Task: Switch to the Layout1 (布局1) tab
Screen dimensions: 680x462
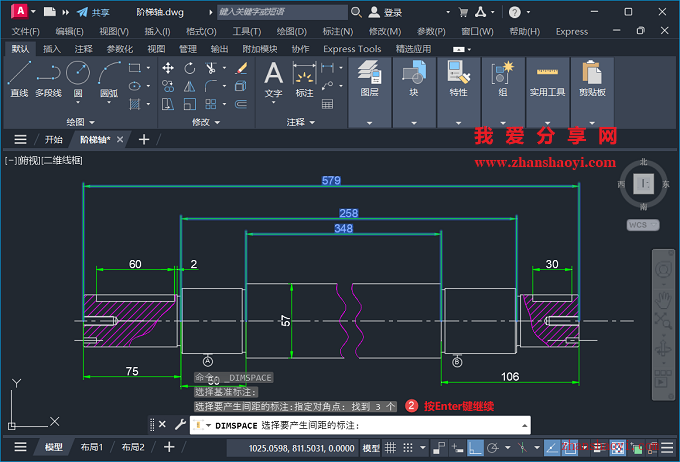Action: click(91, 447)
